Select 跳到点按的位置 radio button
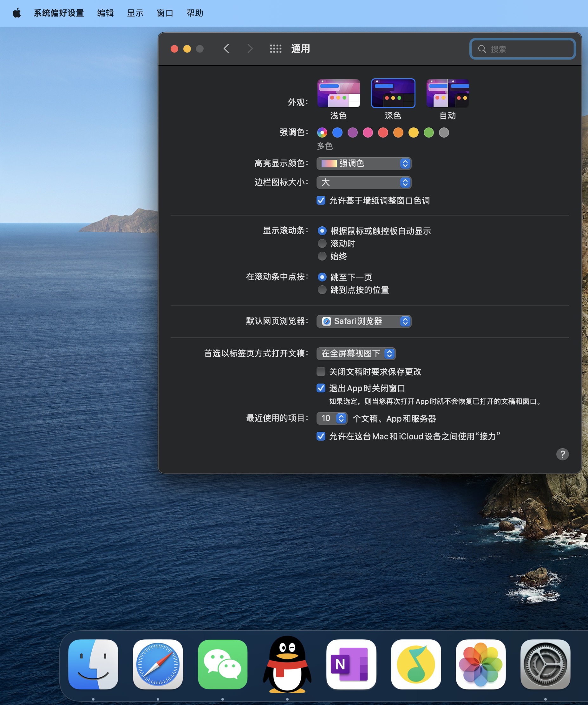The image size is (588, 705). pyautogui.click(x=322, y=290)
